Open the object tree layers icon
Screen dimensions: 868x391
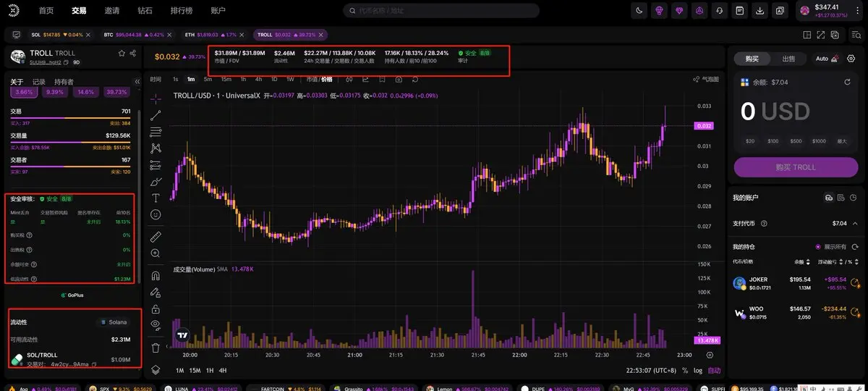coord(156,370)
